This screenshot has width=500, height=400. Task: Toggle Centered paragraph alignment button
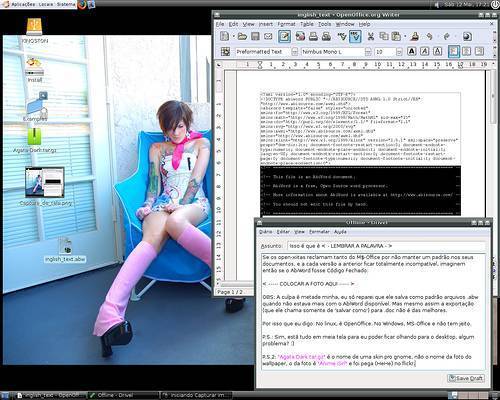pyautogui.click(x=467, y=51)
